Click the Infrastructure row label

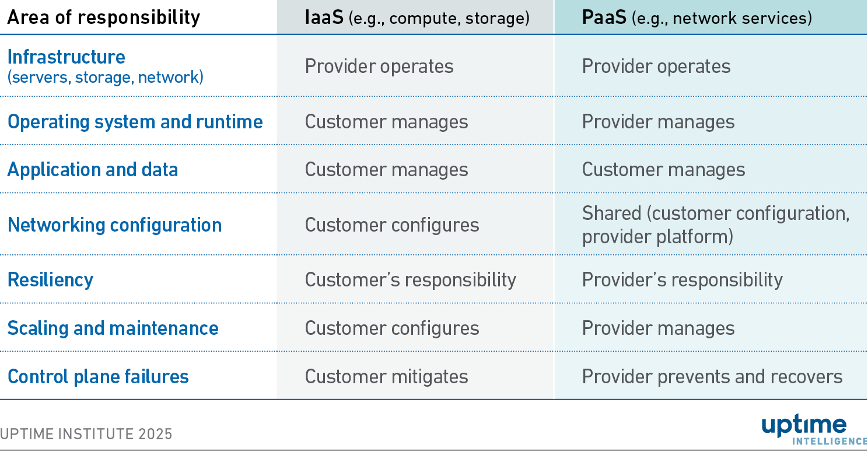pyautogui.click(x=66, y=57)
